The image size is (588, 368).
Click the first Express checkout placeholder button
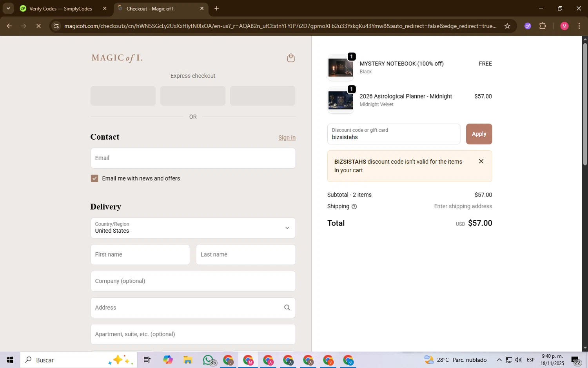click(123, 96)
